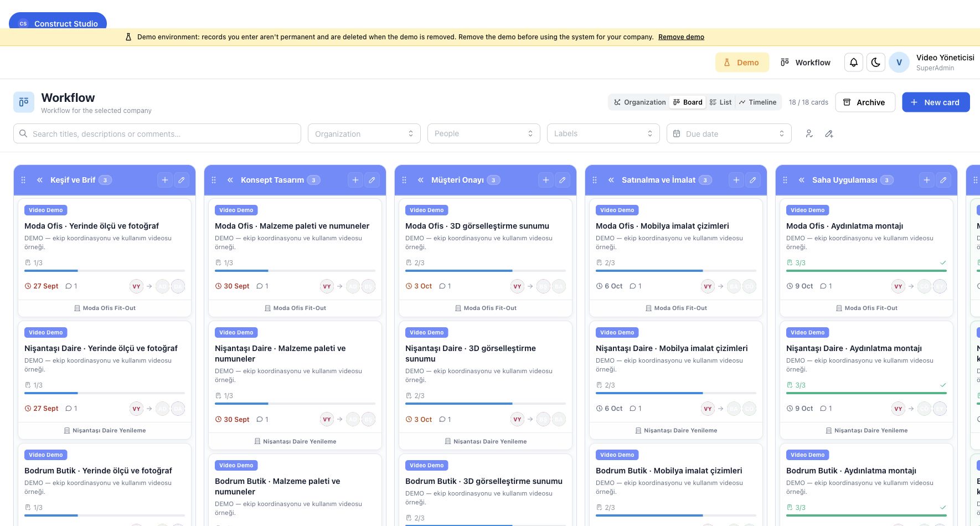Collapse the Satınalma ve İmalat column
Image resolution: width=980 pixels, height=526 pixels.
coord(611,180)
